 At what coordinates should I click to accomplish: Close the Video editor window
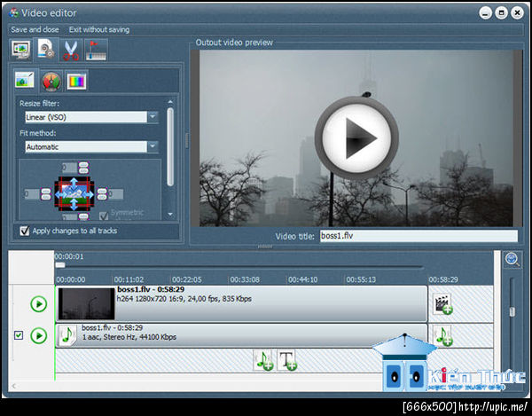[517, 13]
